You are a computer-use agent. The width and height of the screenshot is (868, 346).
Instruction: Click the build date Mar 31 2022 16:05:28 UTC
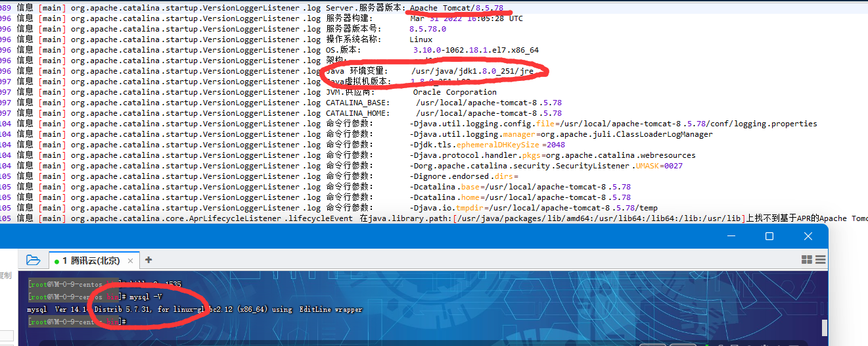click(467, 18)
